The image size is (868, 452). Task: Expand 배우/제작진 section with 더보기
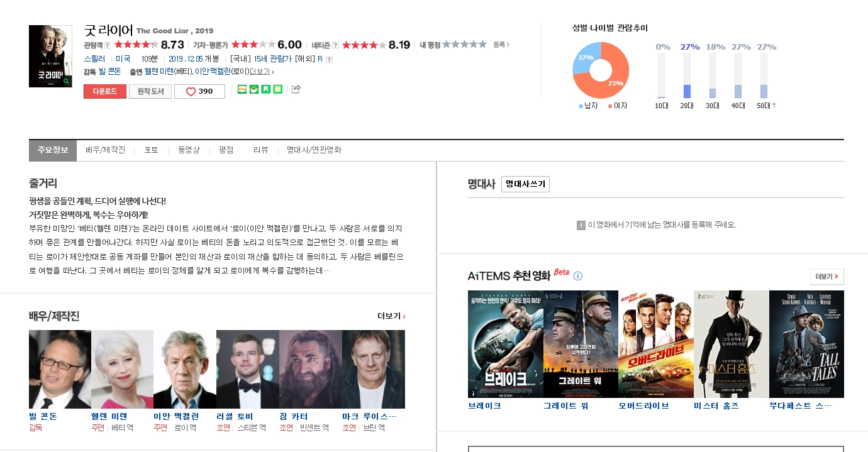point(391,316)
